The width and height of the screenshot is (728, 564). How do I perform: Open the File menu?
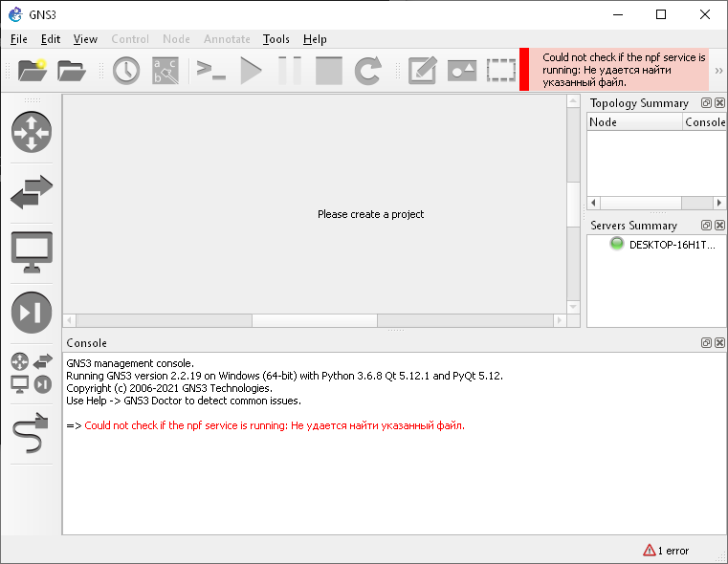coord(19,39)
